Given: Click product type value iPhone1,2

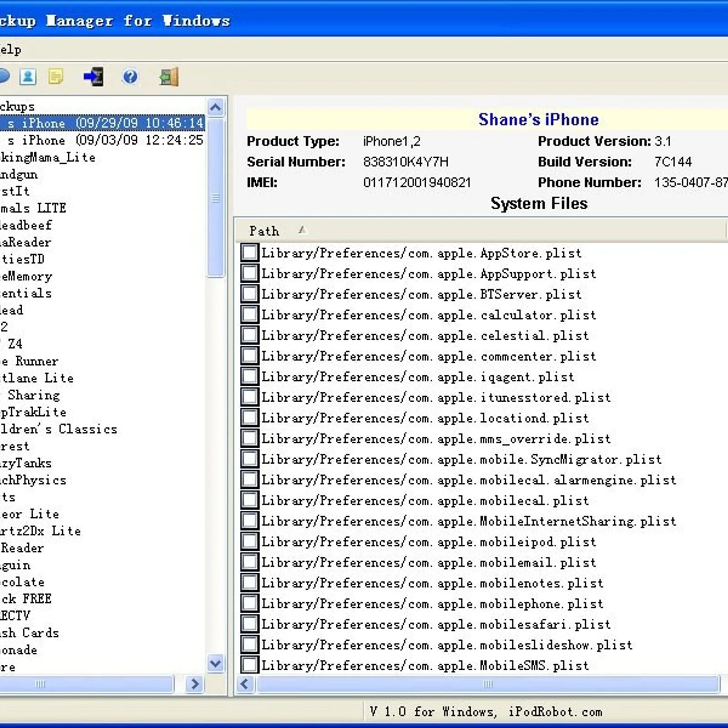Looking at the screenshot, I should [x=392, y=141].
